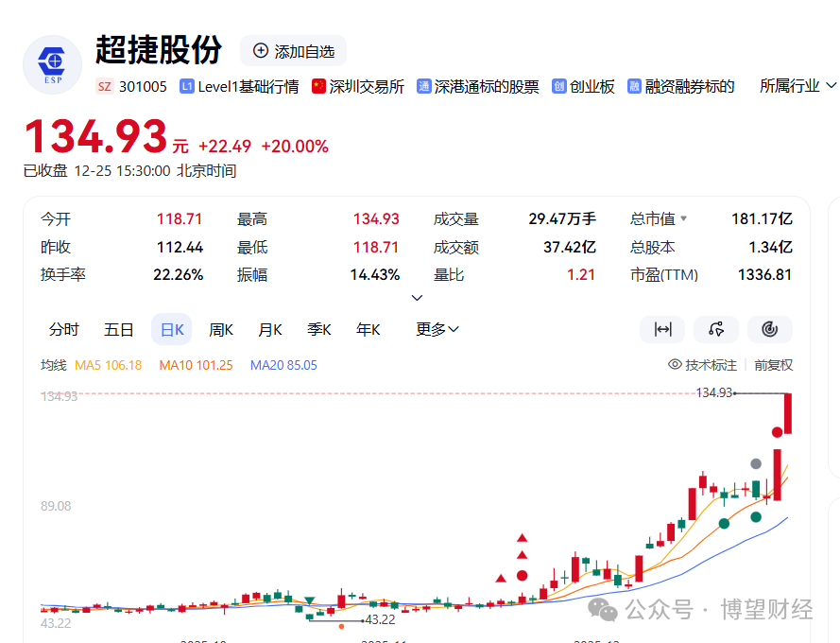Click the radar target icon button

tap(769, 329)
